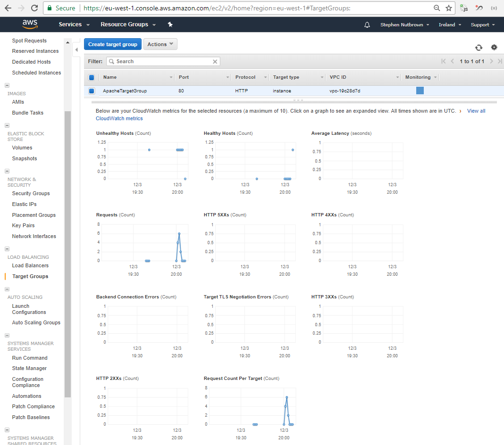Viewport: 504px width, 445px height.
Task: Open Volumes in the sidebar
Action: (22, 148)
